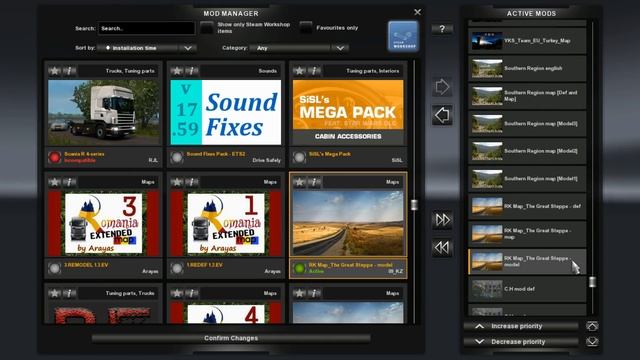Move mod to bottom priority icon
Screen dimensions: 640x360
(x=592, y=342)
